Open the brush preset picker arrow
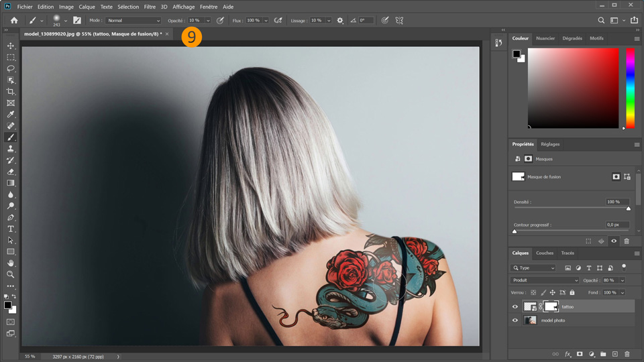Image resolution: width=644 pixels, height=362 pixels. [x=66, y=21]
